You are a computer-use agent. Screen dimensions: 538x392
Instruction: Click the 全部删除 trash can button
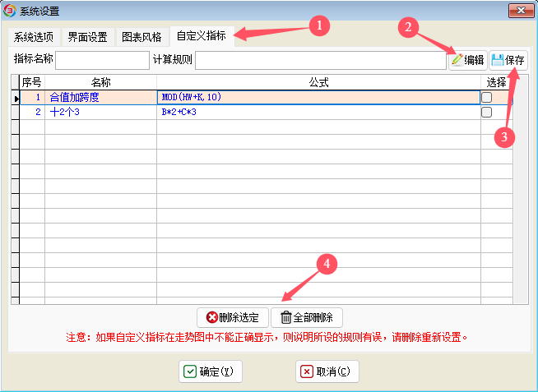(x=307, y=317)
